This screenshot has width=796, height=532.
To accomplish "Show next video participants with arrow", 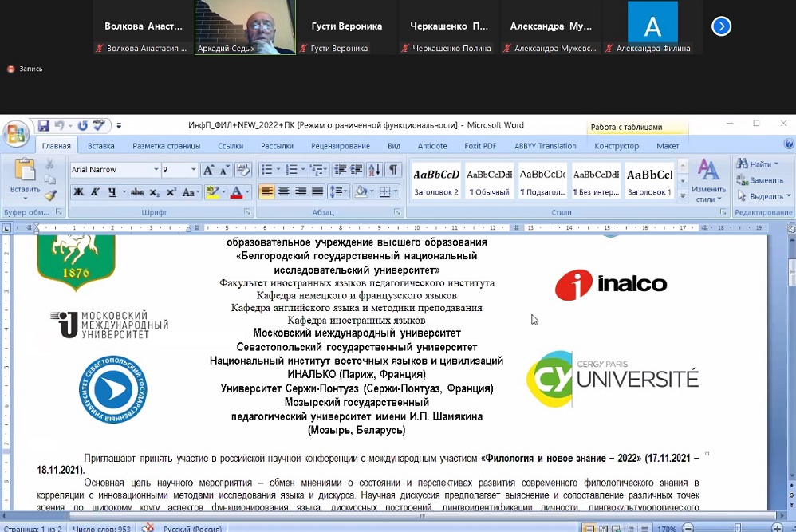I will pyautogui.click(x=721, y=26).
